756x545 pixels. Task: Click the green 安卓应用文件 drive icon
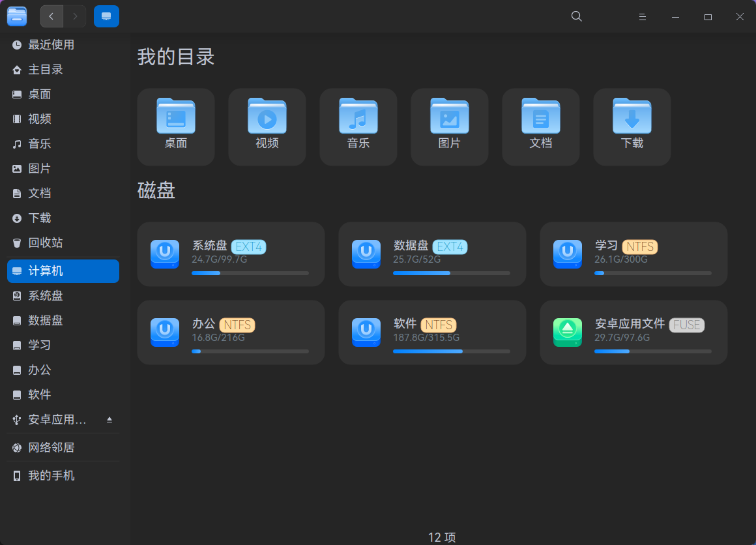(568, 332)
